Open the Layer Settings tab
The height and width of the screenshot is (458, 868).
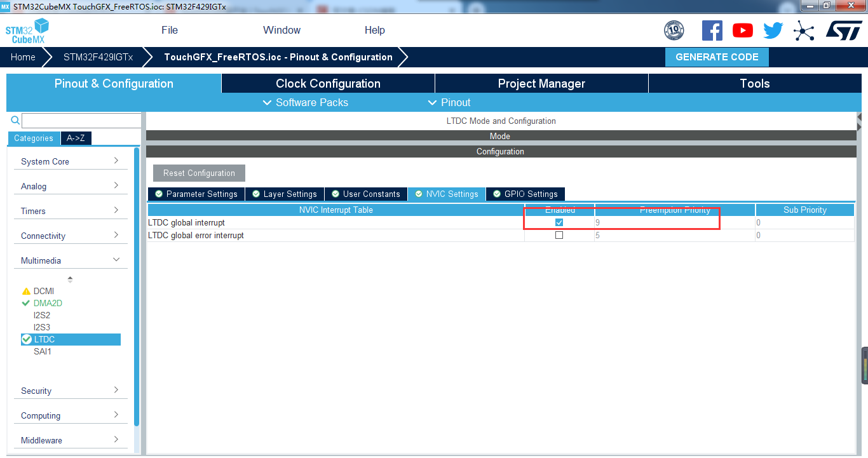pos(285,194)
